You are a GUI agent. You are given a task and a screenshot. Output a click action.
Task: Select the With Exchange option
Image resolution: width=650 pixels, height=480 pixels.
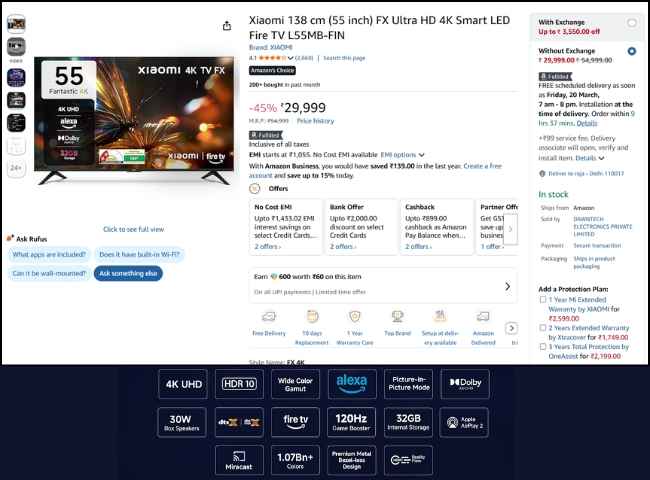point(631,22)
